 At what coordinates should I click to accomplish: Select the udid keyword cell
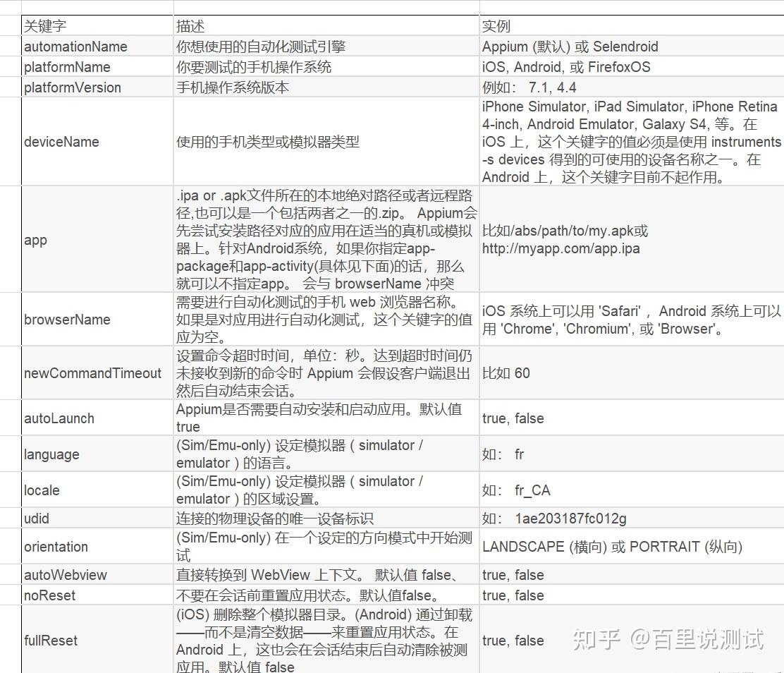pos(97,518)
